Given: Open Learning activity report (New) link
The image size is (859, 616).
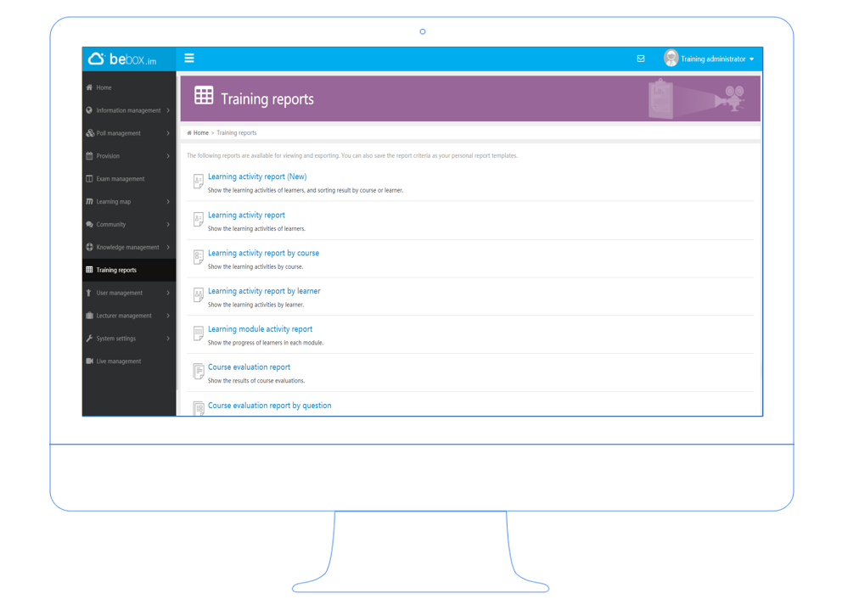Looking at the screenshot, I should pos(257,176).
